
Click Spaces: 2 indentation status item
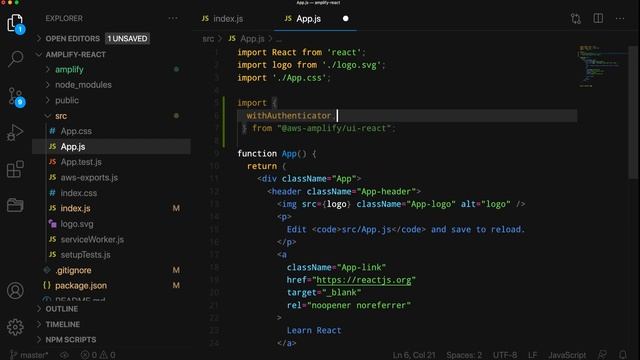464,355
